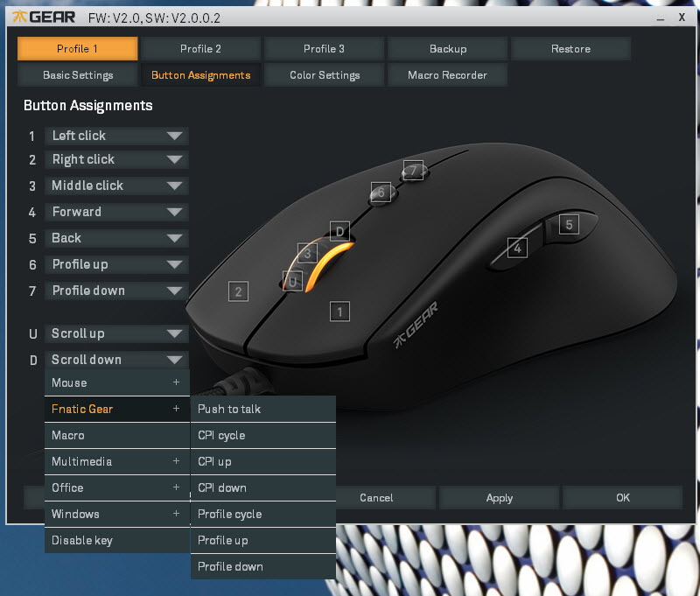The width and height of the screenshot is (700, 596).
Task: Open button 7 Profile down assignment dropdown
Action: [116, 291]
